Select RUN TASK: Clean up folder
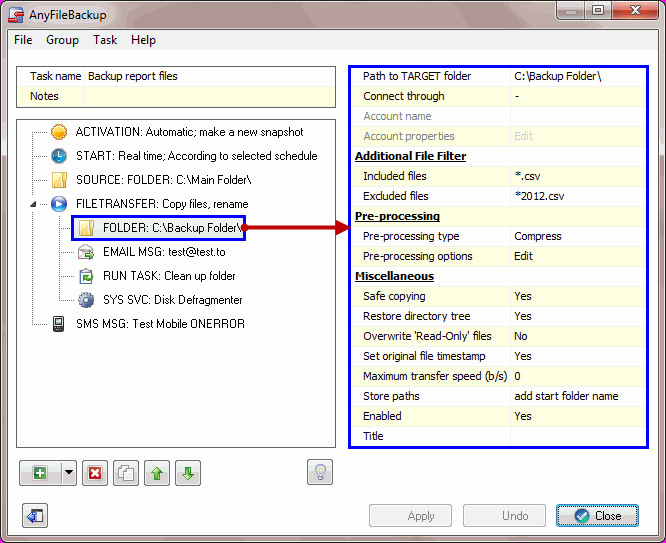The height and width of the screenshot is (543, 666). coord(169,276)
